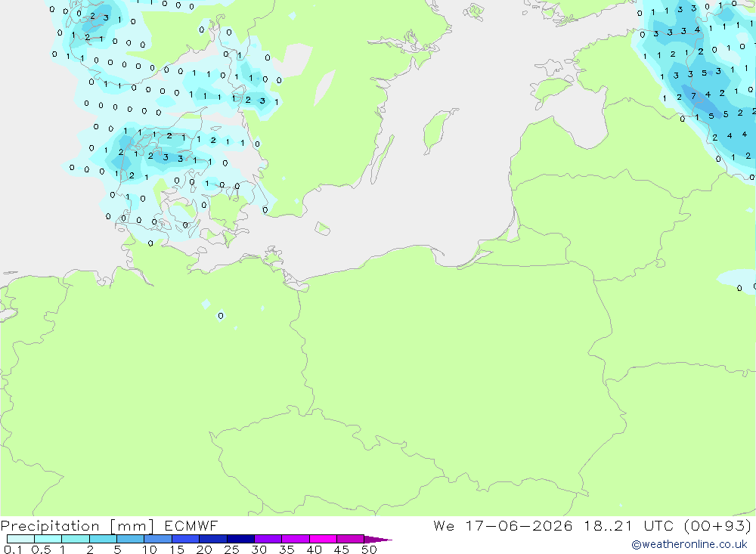Click the isolated '0' value over northern Germany
756x554 pixels.
point(221,316)
